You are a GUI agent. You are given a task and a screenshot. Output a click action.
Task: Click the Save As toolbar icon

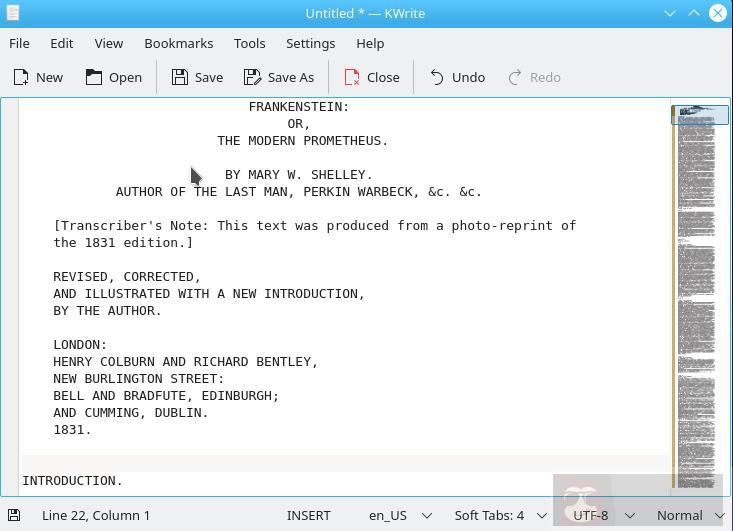[253, 77]
